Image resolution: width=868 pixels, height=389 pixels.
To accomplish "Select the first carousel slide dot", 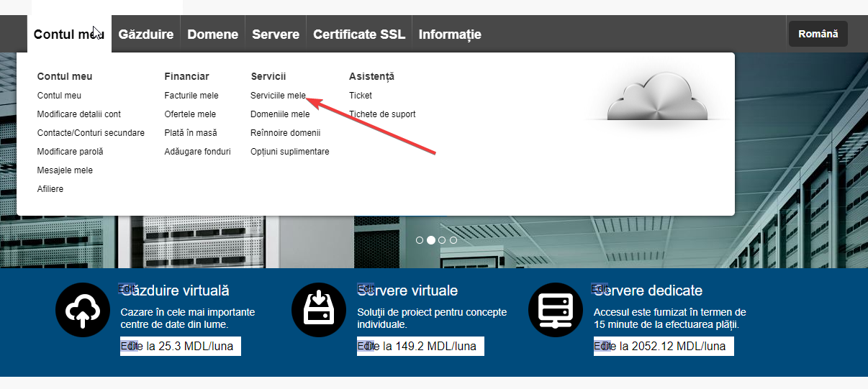I will pos(420,240).
